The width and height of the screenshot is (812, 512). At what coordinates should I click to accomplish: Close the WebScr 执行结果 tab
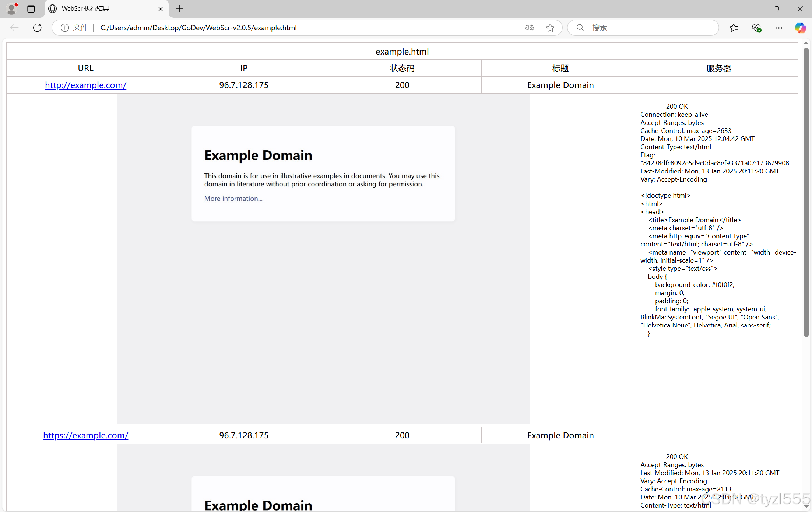[161, 9]
